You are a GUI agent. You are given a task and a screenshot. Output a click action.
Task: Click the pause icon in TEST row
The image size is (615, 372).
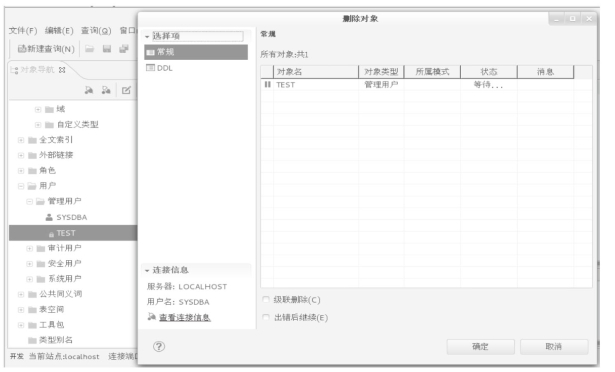pyautogui.click(x=267, y=85)
